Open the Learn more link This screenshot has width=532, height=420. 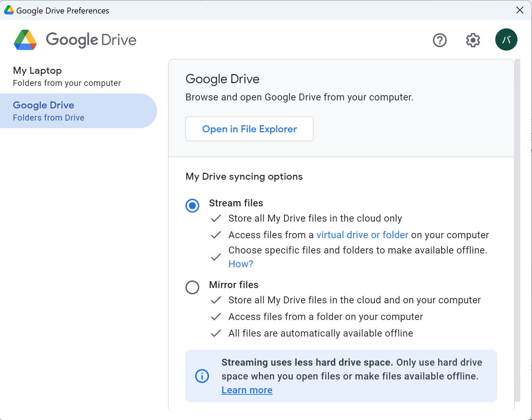coord(247,390)
